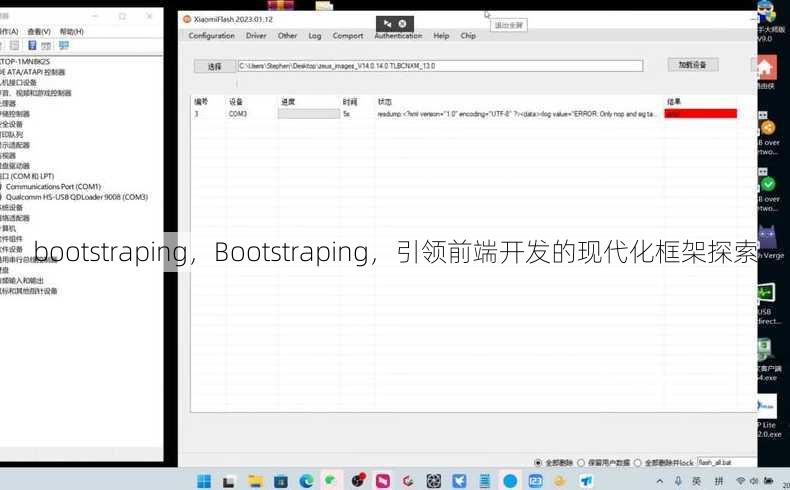
Task: Click the pink square taskbar icon
Action: coord(383,481)
